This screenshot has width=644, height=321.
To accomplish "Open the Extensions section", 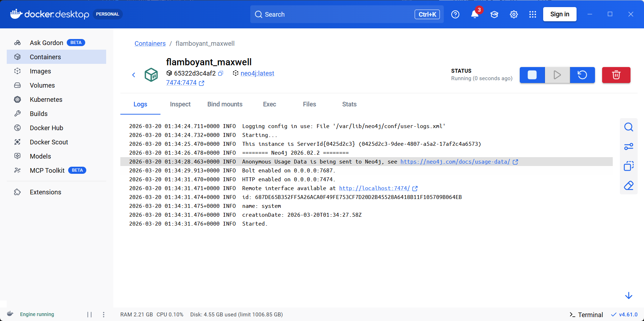I will (x=56, y=192).
